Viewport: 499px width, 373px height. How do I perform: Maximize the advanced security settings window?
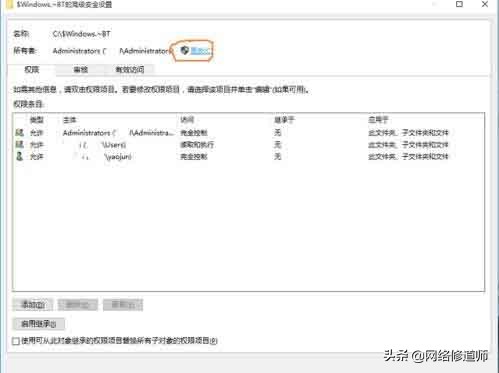pyautogui.click(x=459, y=4)
